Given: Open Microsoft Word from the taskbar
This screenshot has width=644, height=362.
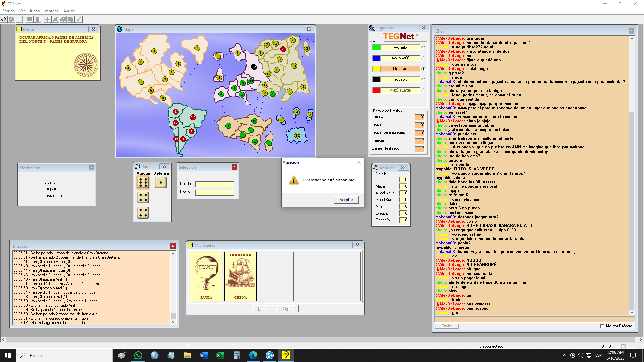Looking at the screenshot, I should (x=204, y=355).
